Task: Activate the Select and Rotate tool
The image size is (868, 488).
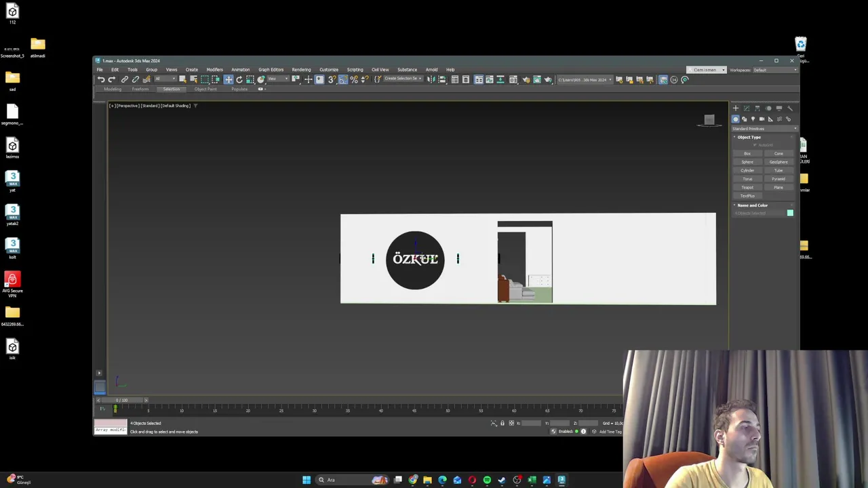Action: (239, 79)
